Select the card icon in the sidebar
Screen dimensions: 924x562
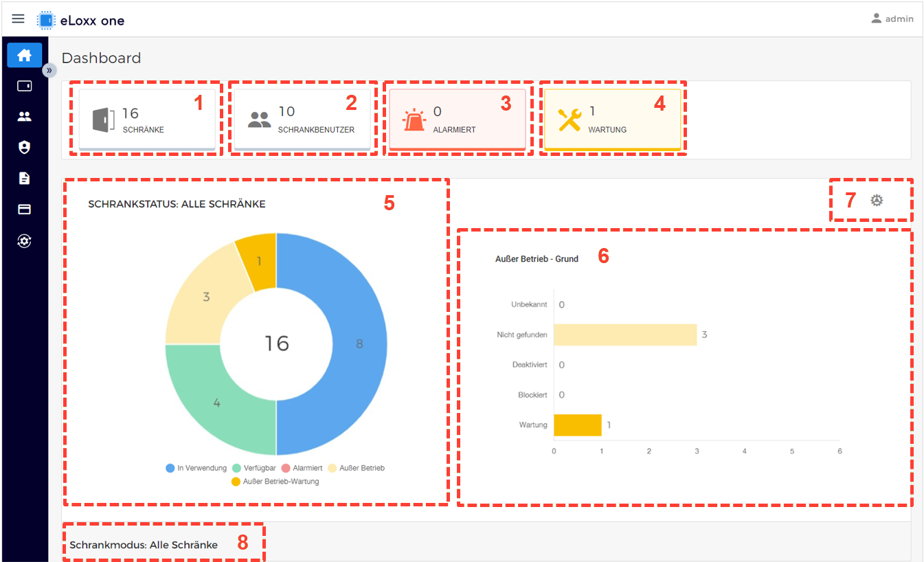click(x=25, y=210)
